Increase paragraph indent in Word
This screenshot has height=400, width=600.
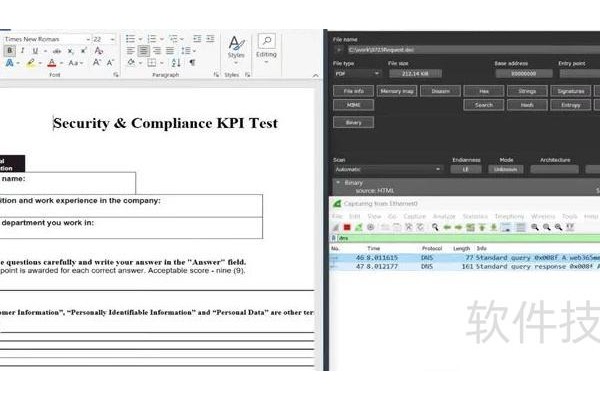coord(210,39)
